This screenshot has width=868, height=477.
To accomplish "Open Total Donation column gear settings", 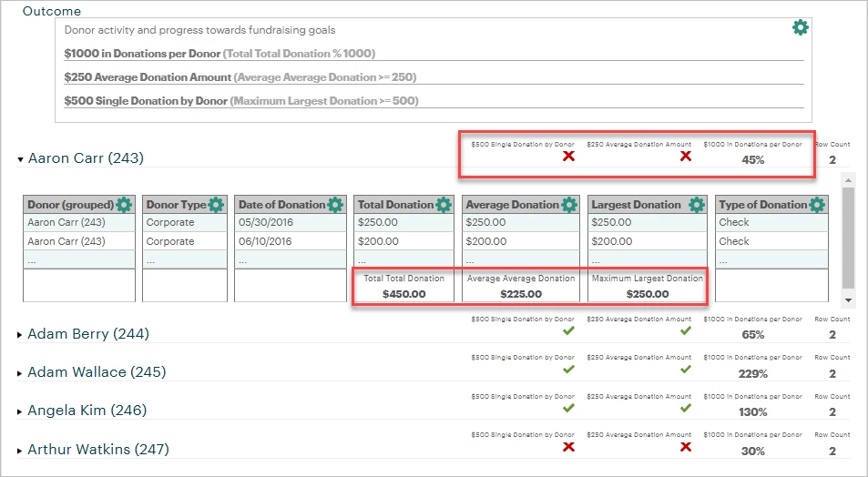I will pos(443,205).
